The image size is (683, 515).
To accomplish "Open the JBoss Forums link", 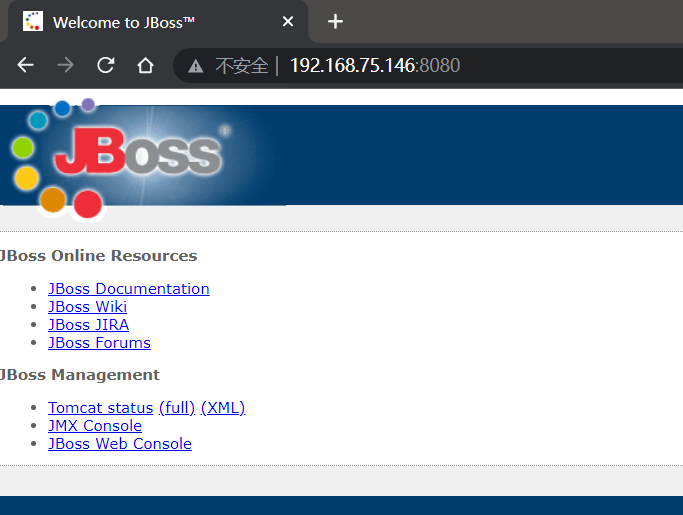I will [x=99, y=343].
